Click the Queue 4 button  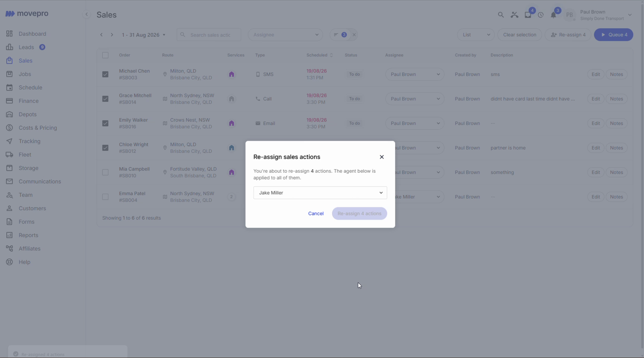[613, 35]
